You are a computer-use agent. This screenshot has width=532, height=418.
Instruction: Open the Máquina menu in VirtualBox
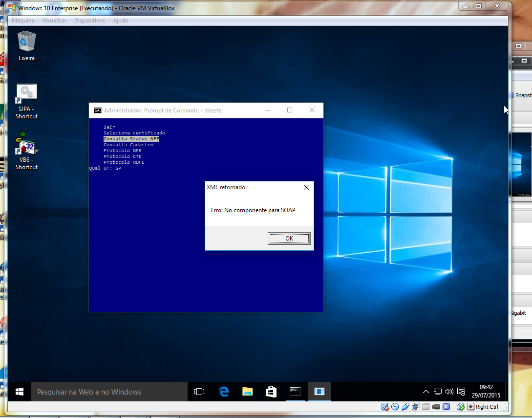tap(23, 21)
